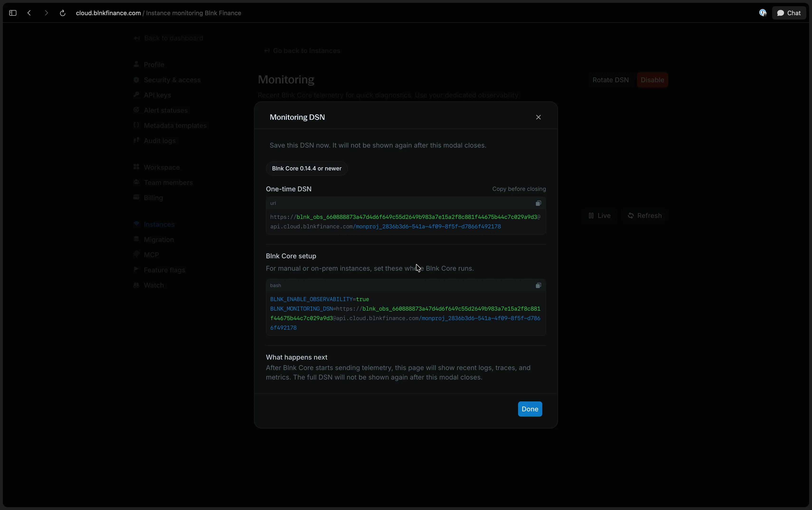Image resolution: width=812 pixels, height=510 pixels.
Task: Click the Disable monitoring button
Action: 652,80
